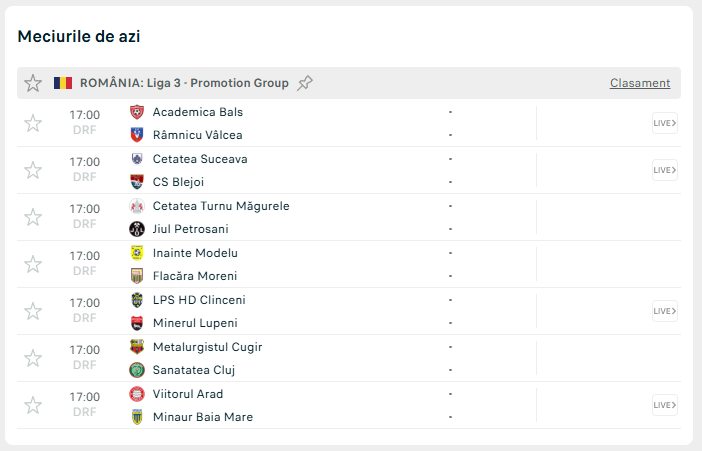Viewport: 702px width, 451px height.
Task: Click Academica Bals team crest
Action: coord(137,112)
